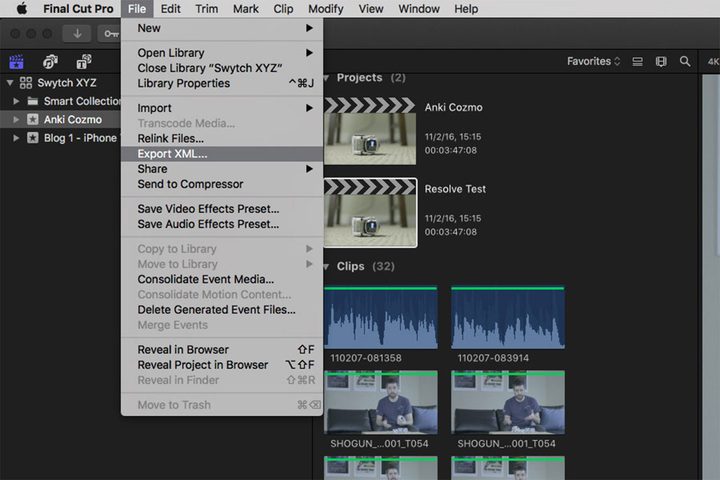The image size is (720, 480).
Task: Open the Window menu
Action: [419, 9]
